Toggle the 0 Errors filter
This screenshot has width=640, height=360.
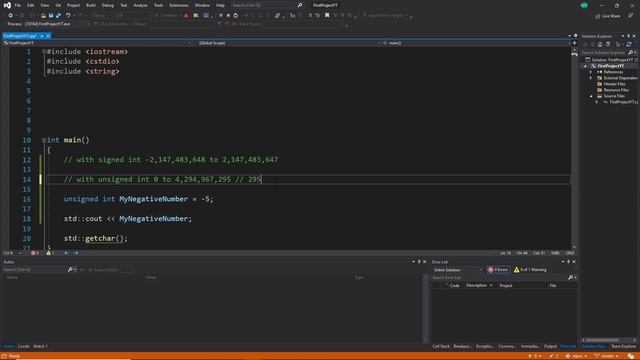tap(498, 270)
